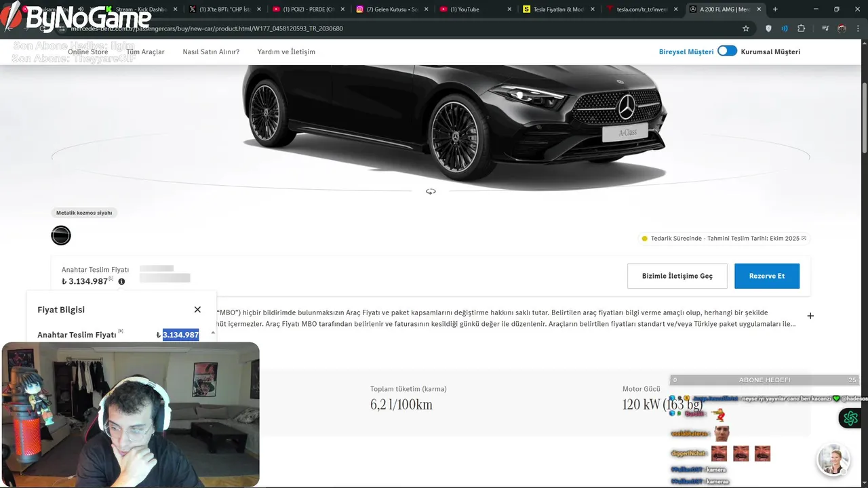This screenshot has width=868, height=488.
Task: Open the Online Store menu item
Action: tap(88, 52)
